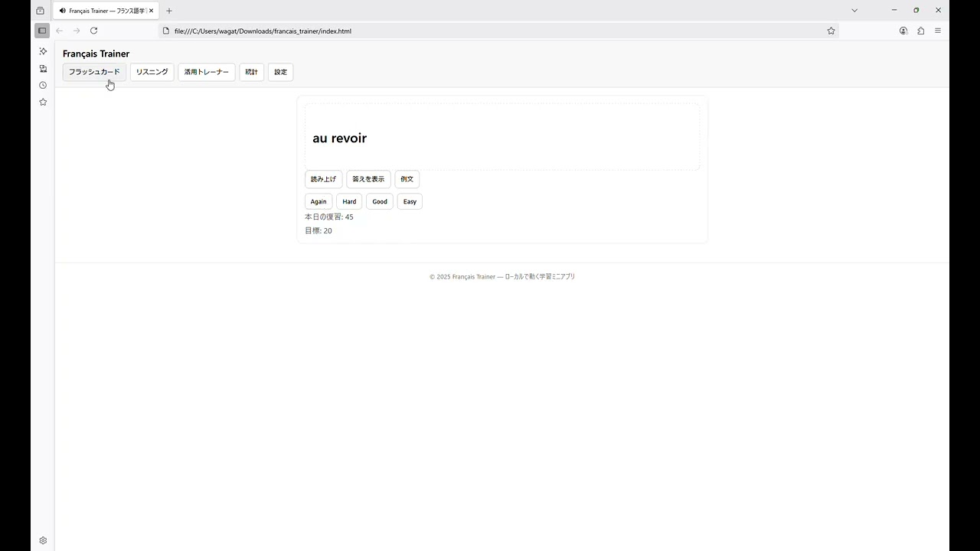This screenshot has width=980, height=551.
Task: Bookmark this page with the star icon
Action: click(x=831, y=31)
